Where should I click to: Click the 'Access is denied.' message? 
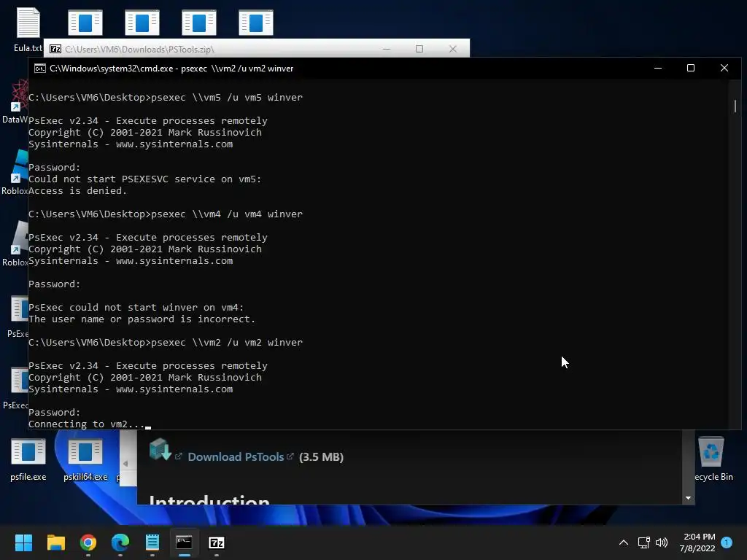(x=77, y=190)
